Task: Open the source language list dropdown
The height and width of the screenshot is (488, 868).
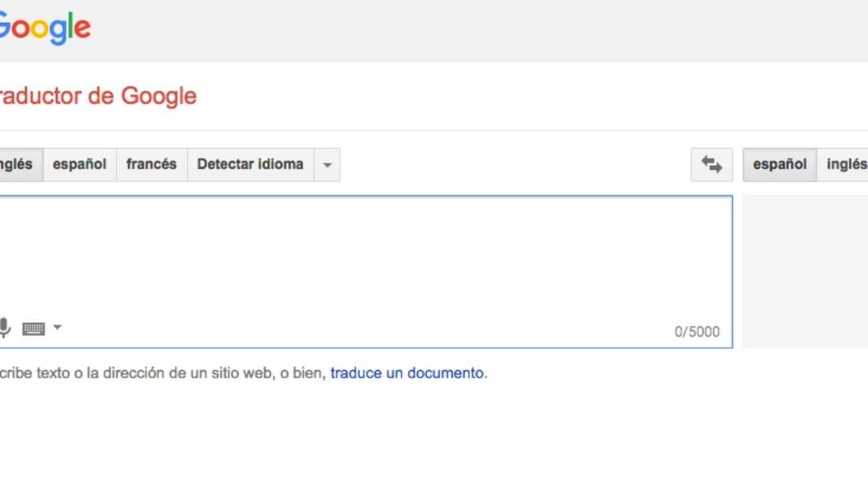Action: 327,165
